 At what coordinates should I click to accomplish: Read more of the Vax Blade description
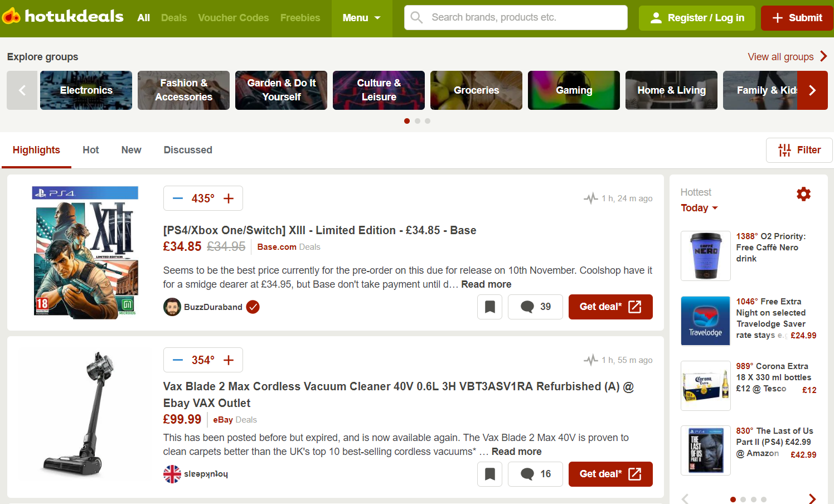coord(516,452)
